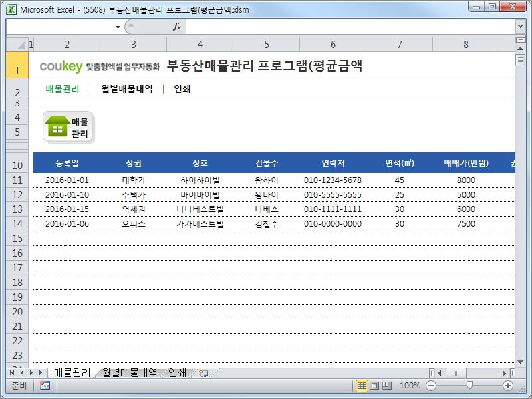
Task: Select the cell 오피스
Action: point(134,224)
